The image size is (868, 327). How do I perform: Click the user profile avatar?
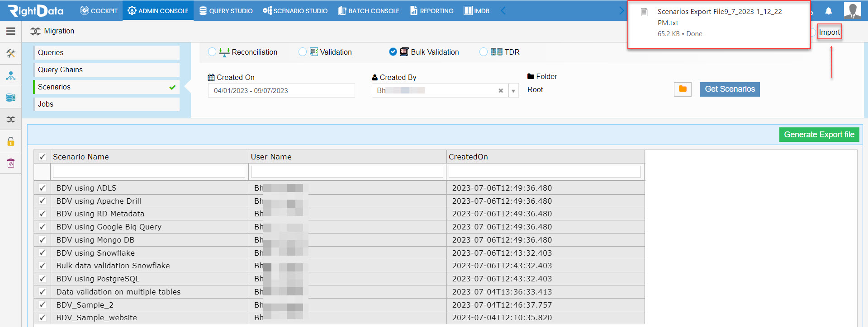pos(853,10)
